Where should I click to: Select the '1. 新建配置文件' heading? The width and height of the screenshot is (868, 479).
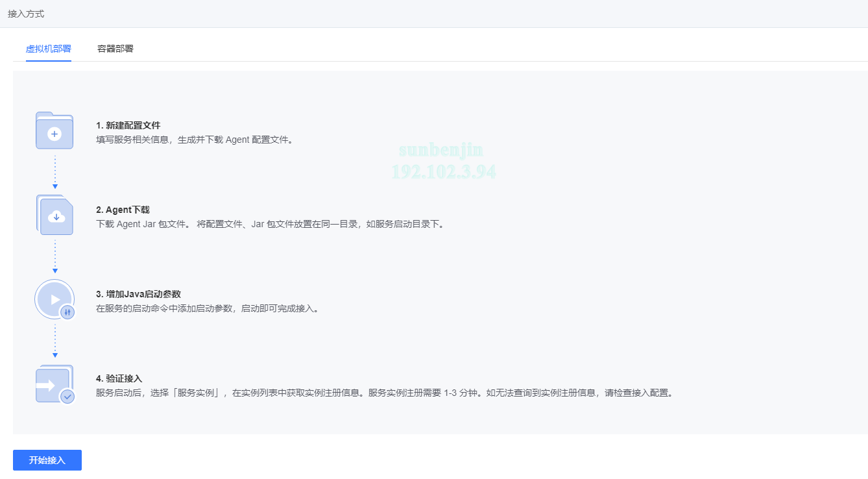128,125
